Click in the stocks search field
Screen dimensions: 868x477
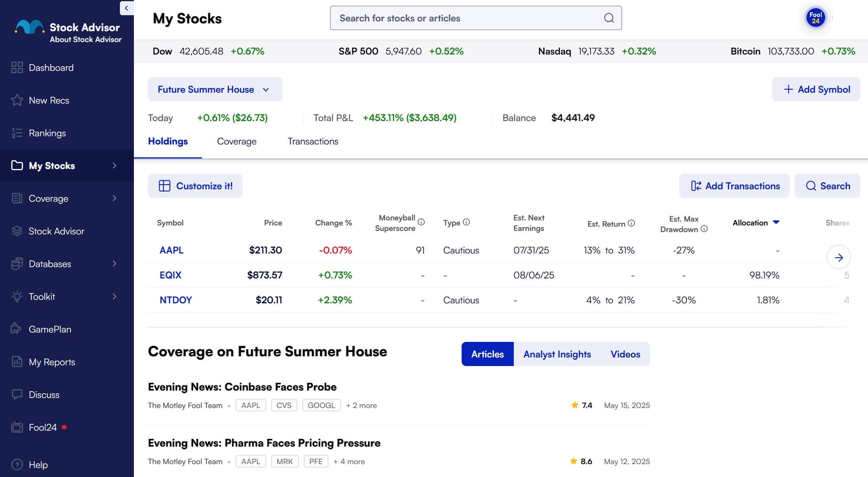point(448,18)
